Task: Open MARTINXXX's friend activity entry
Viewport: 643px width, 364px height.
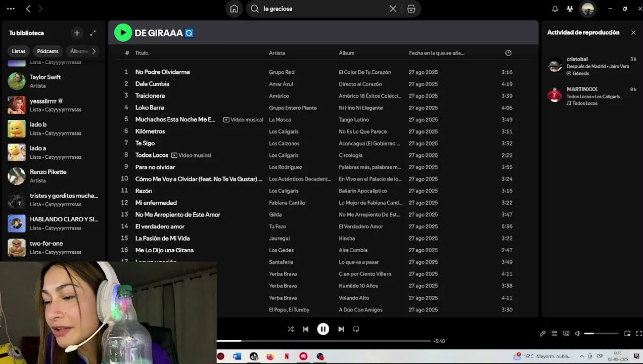Action: pos(592,96)
